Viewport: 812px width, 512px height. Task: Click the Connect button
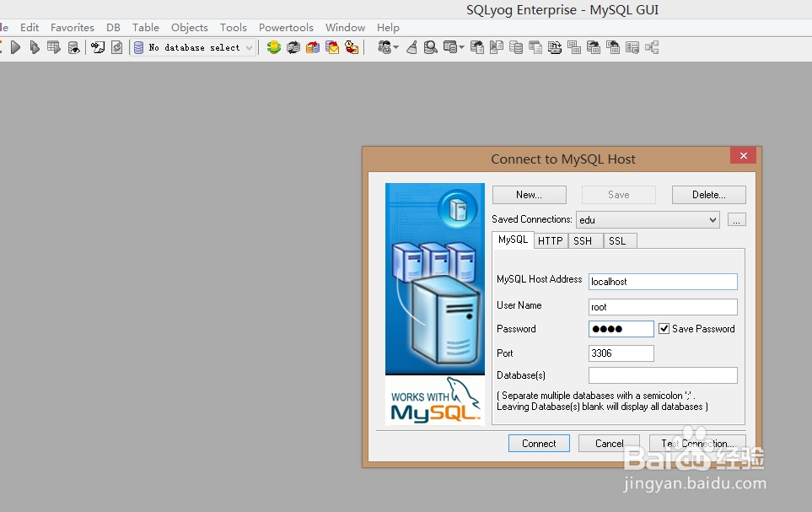(539, 444)
